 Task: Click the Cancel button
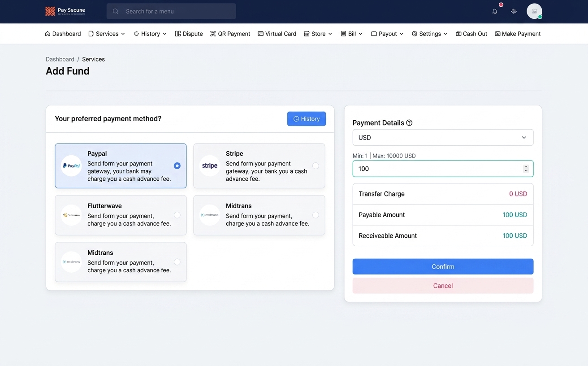click(x=443, y=286)
